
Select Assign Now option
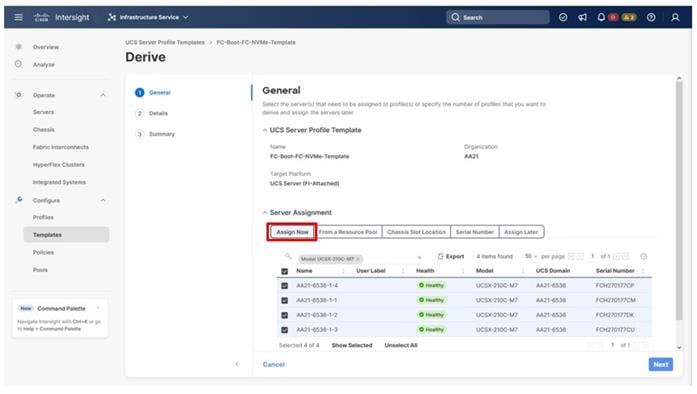(x=292, y=232)
